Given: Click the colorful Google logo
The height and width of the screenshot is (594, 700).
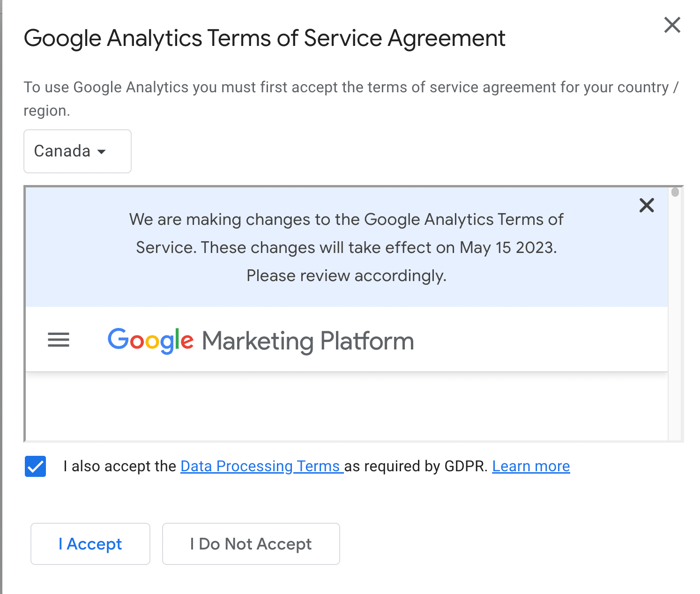Looking at the screenshot, I should coord(150,341).
